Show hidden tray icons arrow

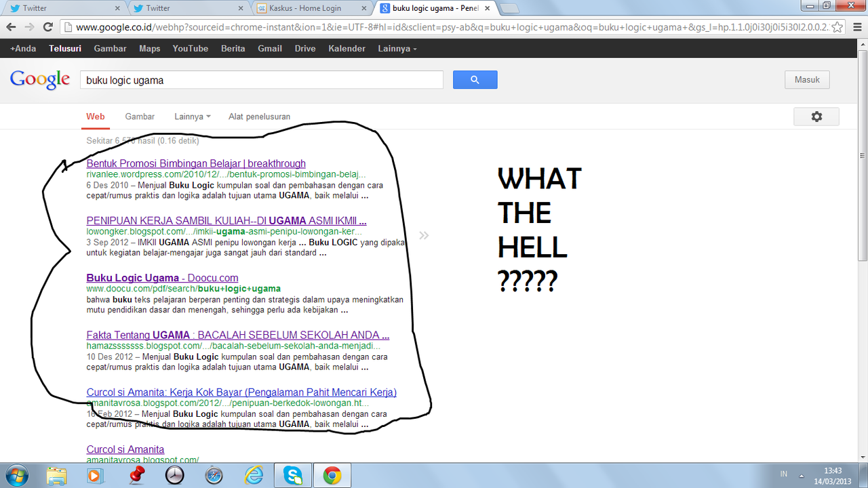[802, 475]
